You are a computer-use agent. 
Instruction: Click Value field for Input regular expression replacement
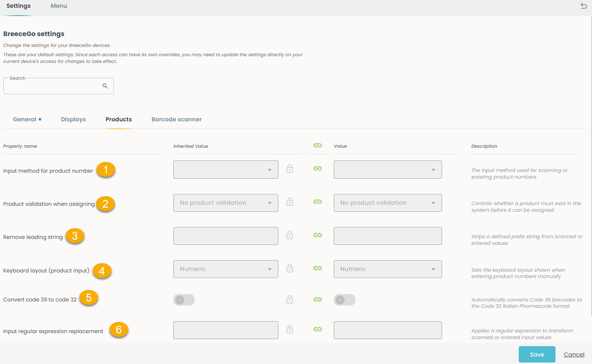click(388, 330)
